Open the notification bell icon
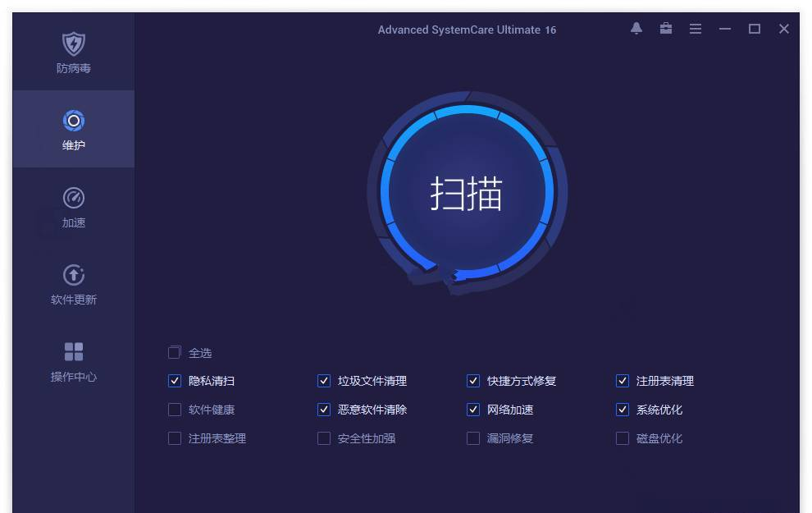The height and width of the screenshot is (513, 812). click(x=636, y=29)
